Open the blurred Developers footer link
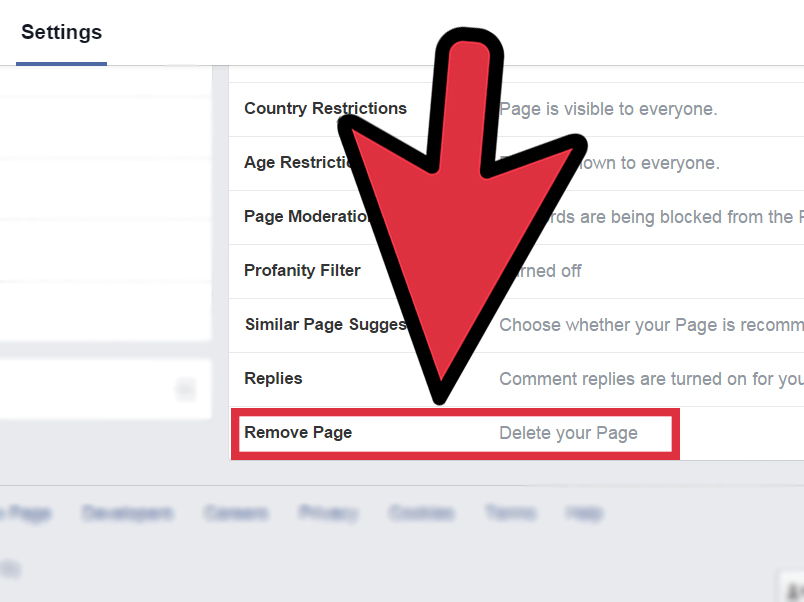 127,513
